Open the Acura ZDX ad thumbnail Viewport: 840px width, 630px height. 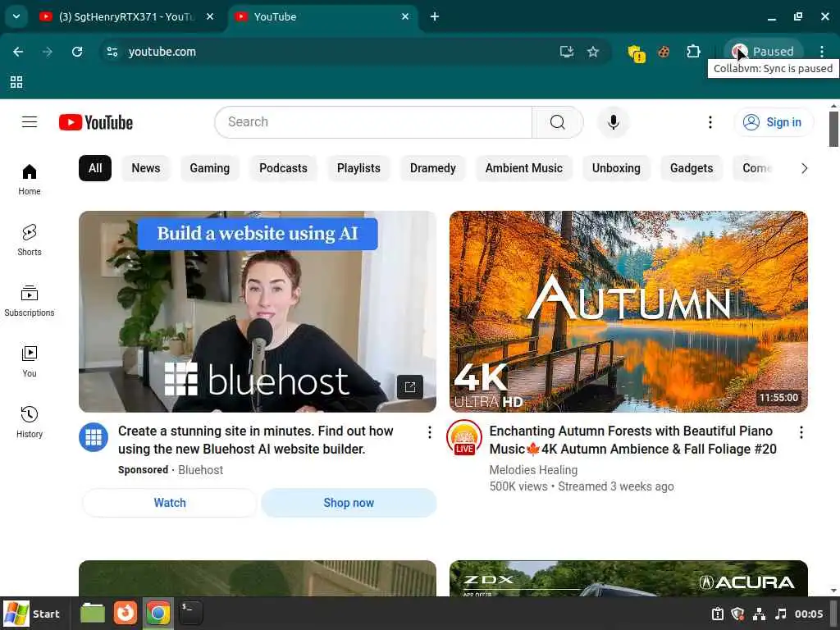coord(628,578)
